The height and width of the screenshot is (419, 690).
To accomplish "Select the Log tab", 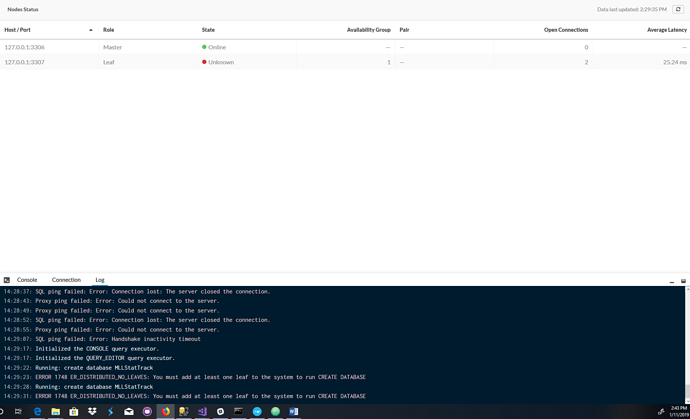I will tap(100, 280).
